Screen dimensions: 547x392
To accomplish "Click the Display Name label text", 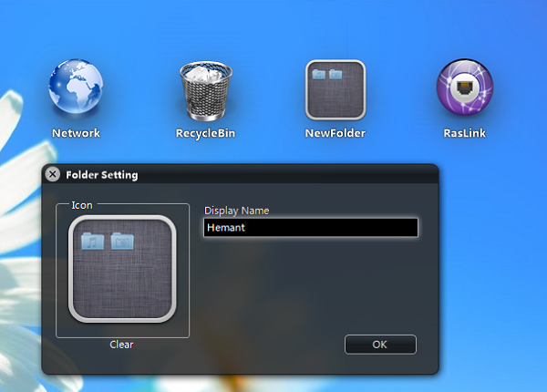I will pyautogui.click(x=236, y=211).
